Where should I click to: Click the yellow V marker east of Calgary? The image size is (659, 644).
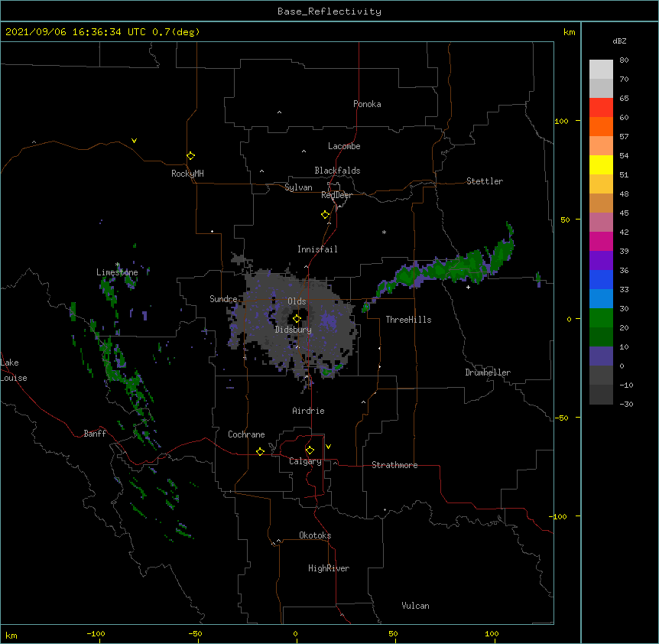point(328,447)
